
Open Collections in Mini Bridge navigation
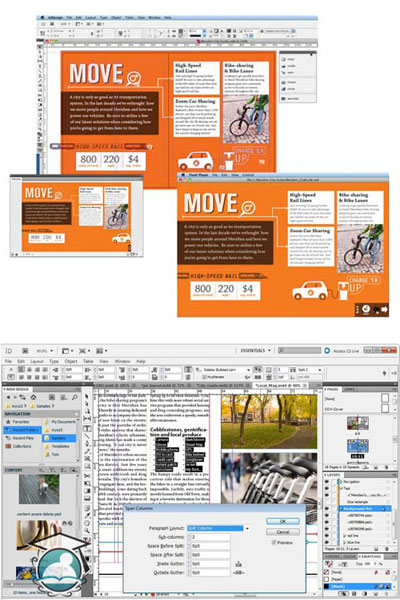(21, 446)
